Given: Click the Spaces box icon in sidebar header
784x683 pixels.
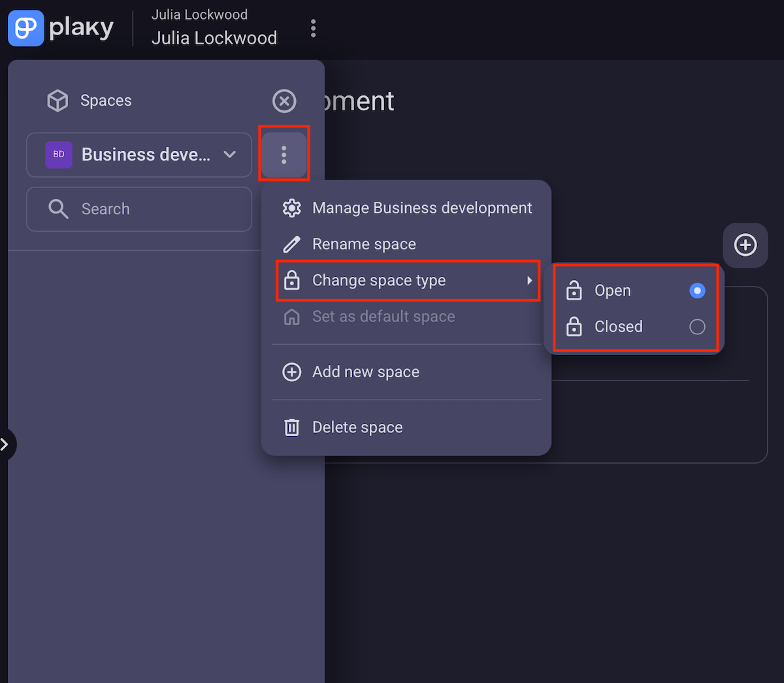Looking at the screenshot, I should tap(57, 100).
